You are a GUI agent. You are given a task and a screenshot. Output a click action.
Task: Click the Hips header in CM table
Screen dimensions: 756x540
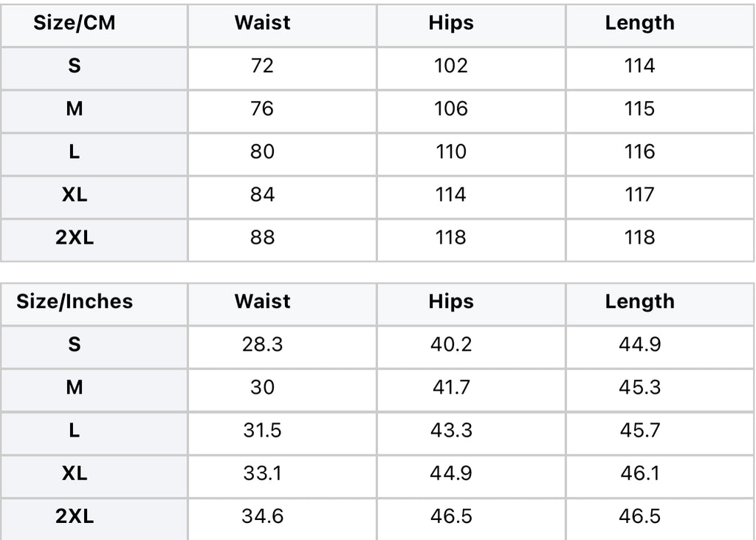451,23
